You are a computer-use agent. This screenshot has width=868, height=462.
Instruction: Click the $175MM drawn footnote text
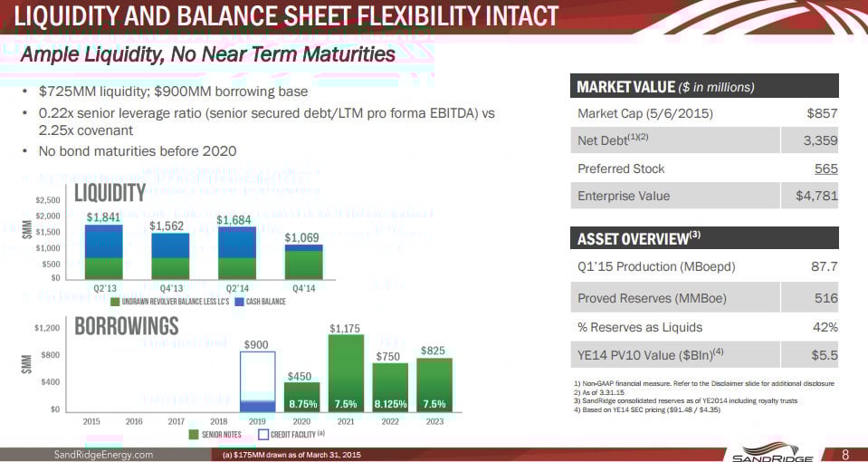[x=291, y=454]
